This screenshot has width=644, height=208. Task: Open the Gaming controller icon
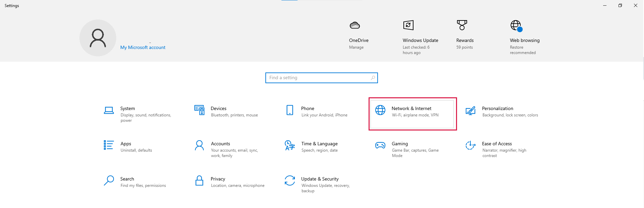(380, 145)
